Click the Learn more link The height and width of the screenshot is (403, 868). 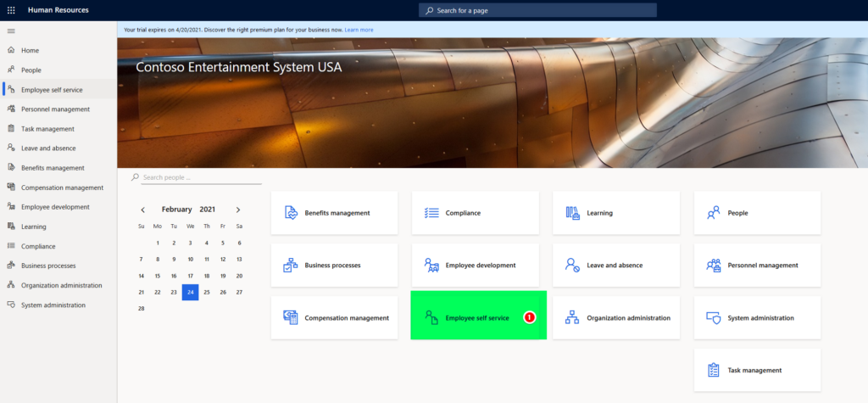(x=359, y=30)
